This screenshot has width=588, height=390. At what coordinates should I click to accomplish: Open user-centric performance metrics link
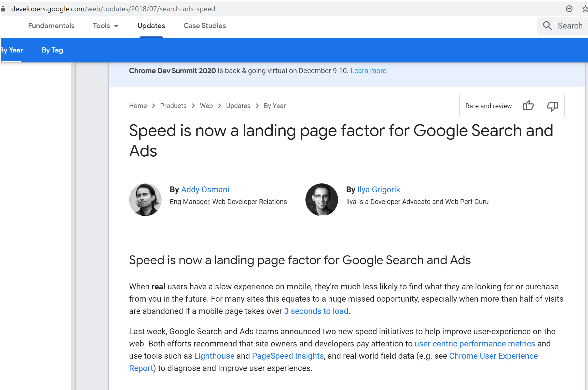click(x=475, y=344)
